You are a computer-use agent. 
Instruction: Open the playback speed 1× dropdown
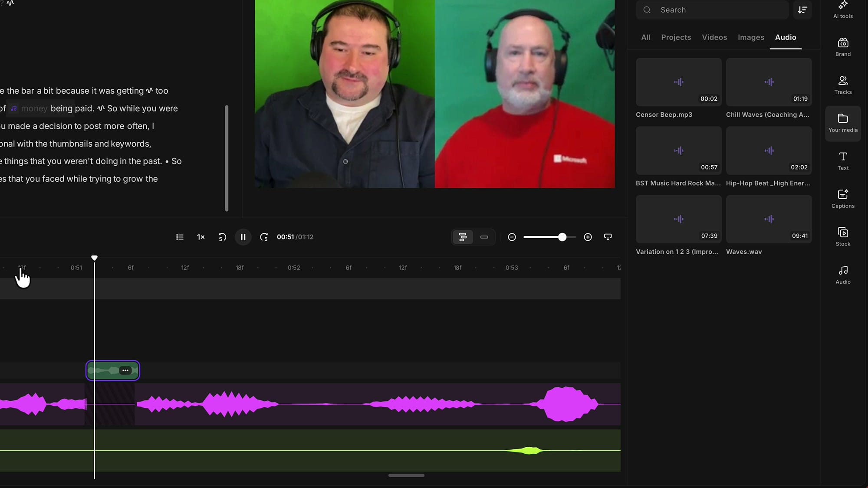pos(201,237)
